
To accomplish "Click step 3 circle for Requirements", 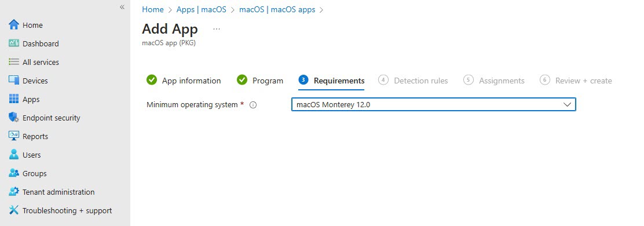I will pos(303,80).
